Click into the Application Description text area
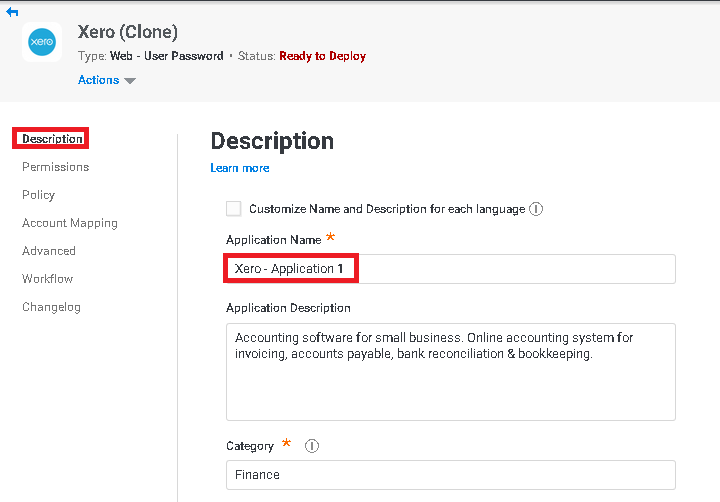Image resolution: width=720 pixels, height=502 pixels. 450,372
